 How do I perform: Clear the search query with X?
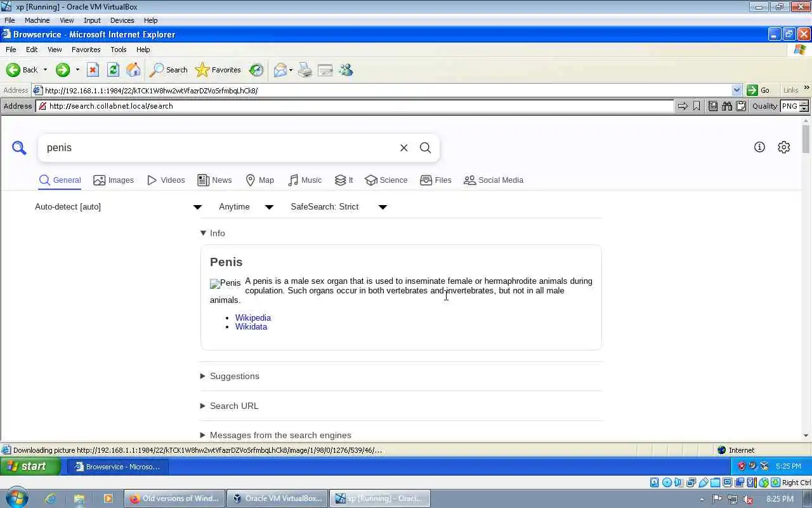point(403,148)
